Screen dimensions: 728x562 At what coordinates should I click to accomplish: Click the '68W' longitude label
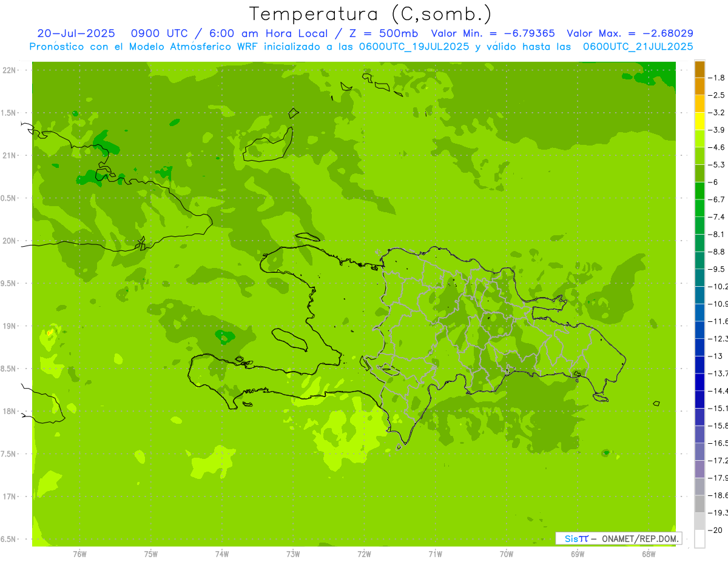click(649, 554)
